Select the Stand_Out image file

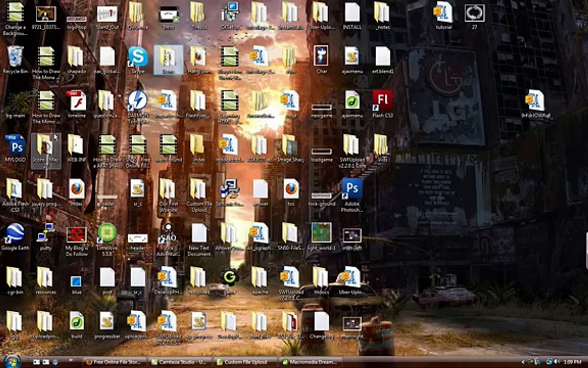[x=107, y=17]
